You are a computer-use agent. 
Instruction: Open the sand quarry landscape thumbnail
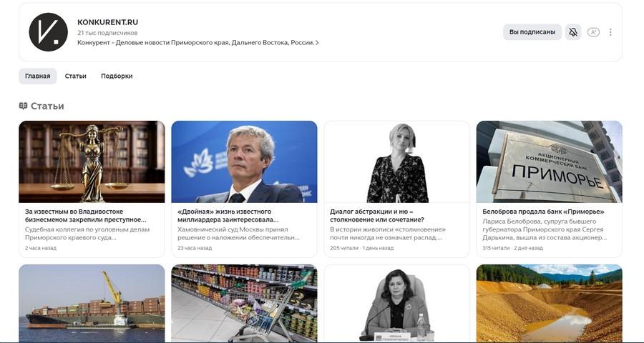pyautogui.click(x=549, y=303)
